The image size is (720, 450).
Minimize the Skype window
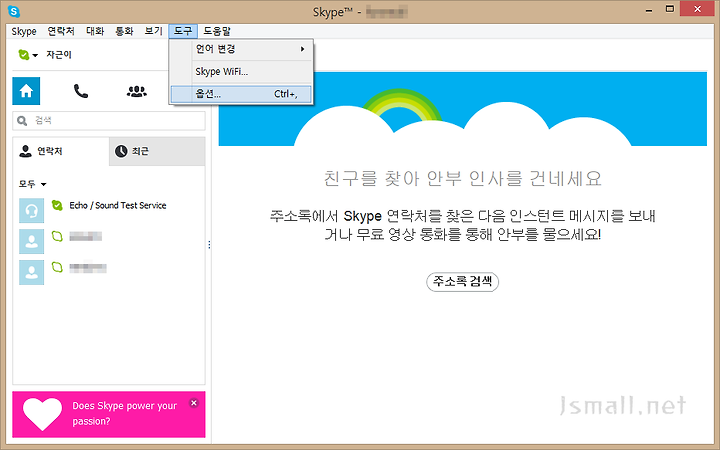649,10
